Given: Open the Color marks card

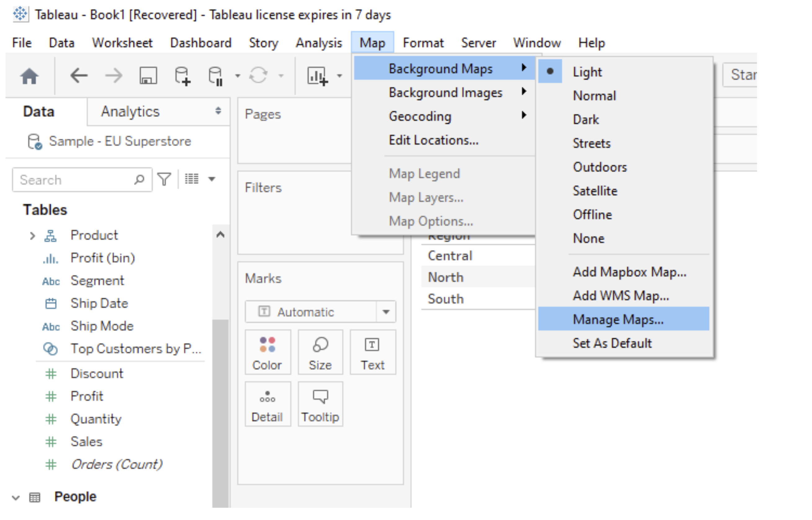Looking at the screenshot, I should click(x=267, y=352).
